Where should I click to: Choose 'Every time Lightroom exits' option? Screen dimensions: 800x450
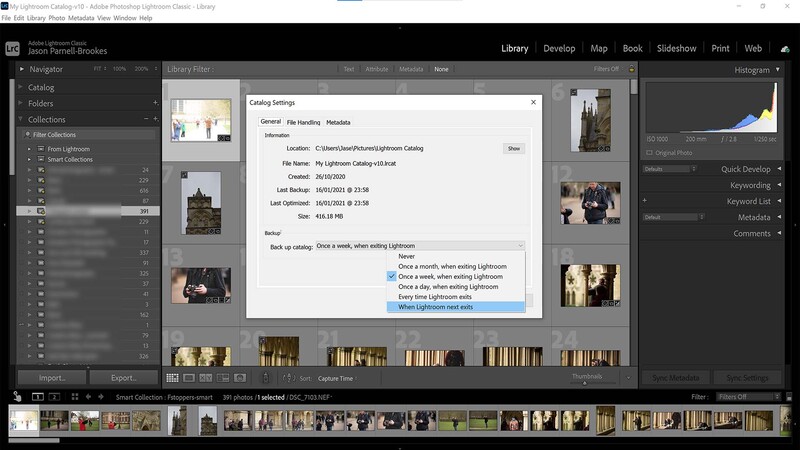click(456, 296)
